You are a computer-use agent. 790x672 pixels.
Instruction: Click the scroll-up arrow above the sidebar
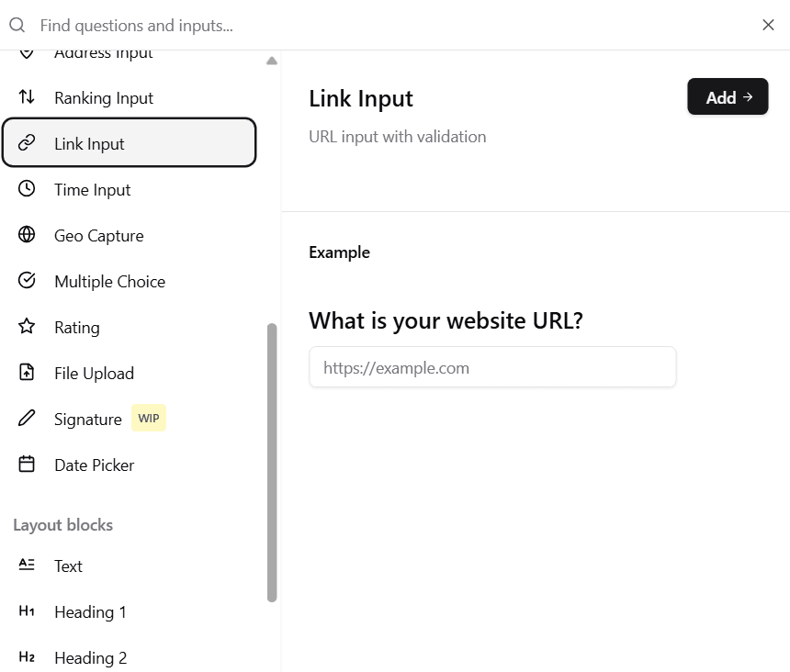click(272, 60)
